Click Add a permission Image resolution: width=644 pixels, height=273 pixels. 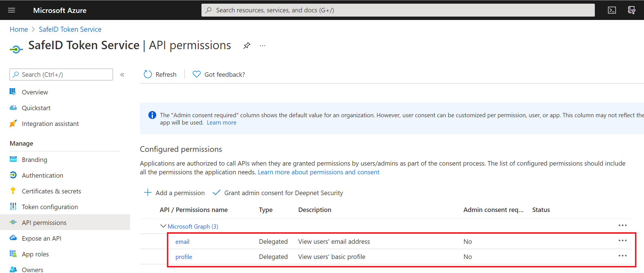click(x=174, y=193)
